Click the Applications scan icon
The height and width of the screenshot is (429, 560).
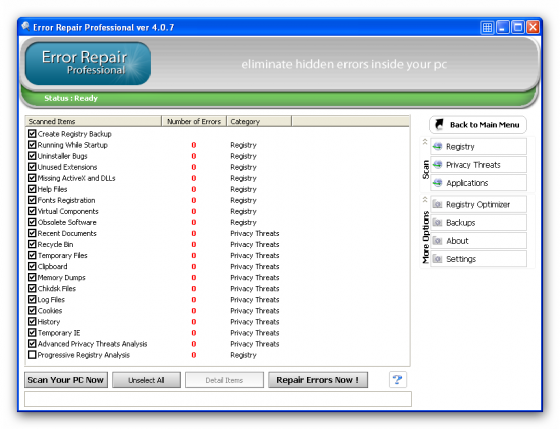[x=438, y=183]
